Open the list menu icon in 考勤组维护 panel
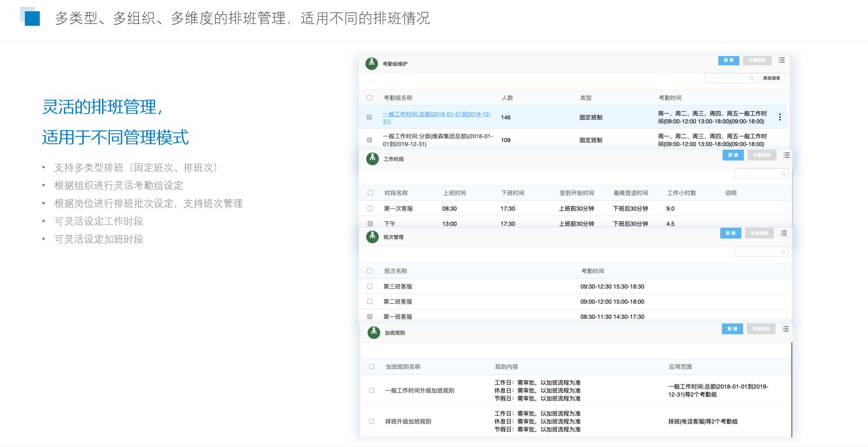The image size is (868, 447). [782, 60]
